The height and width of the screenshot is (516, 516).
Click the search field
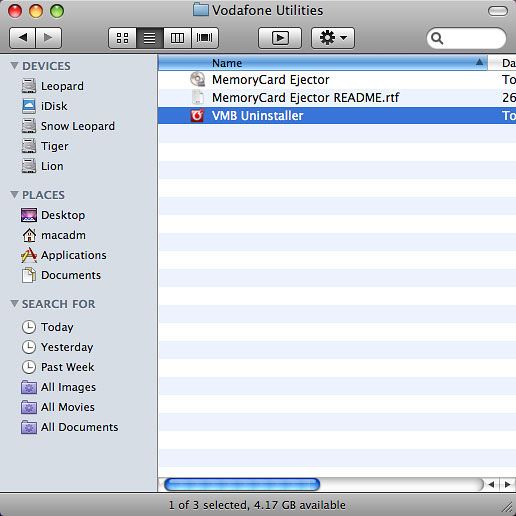(x=466, y=38)
